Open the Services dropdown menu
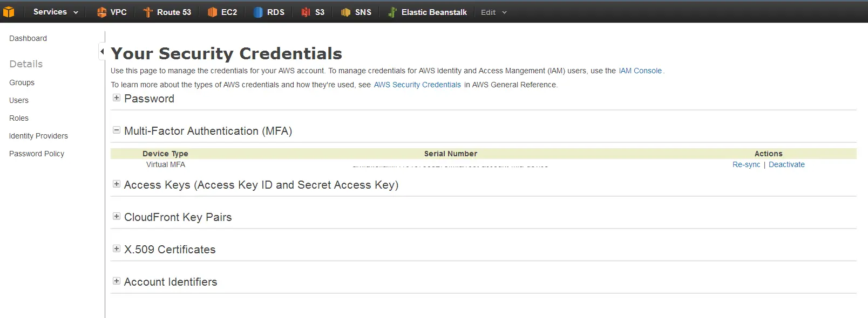 (56, 12)
